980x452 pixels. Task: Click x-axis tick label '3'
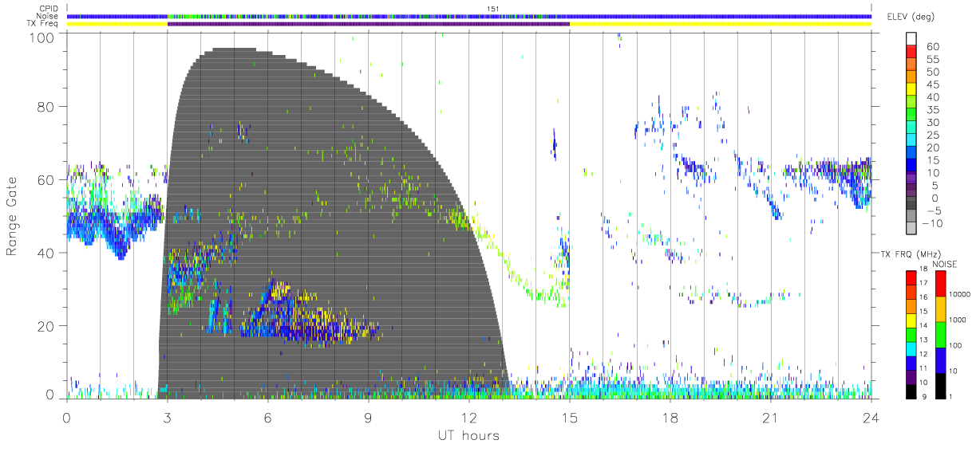tap(167, 418)
